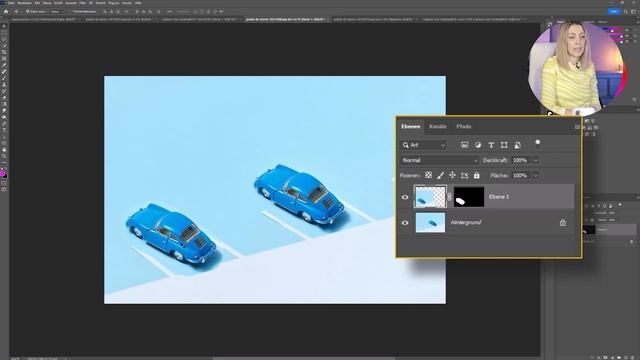Open the layer filter type dropdown Art

tap(423, 145)
